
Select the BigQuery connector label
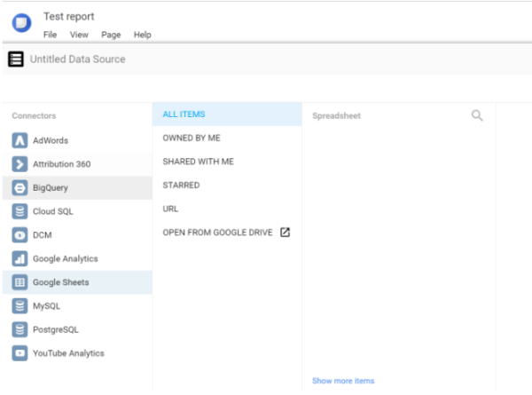tap(51, 188)
